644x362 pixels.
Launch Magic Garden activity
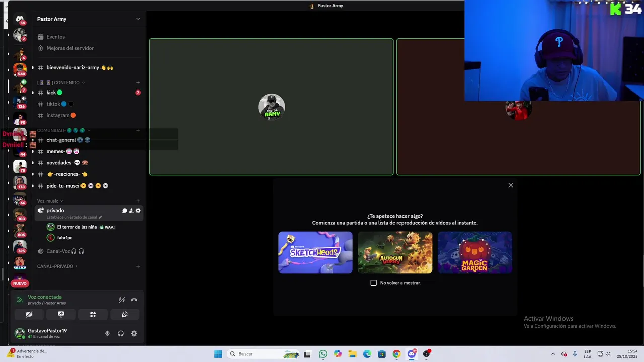tap(475, 252)
